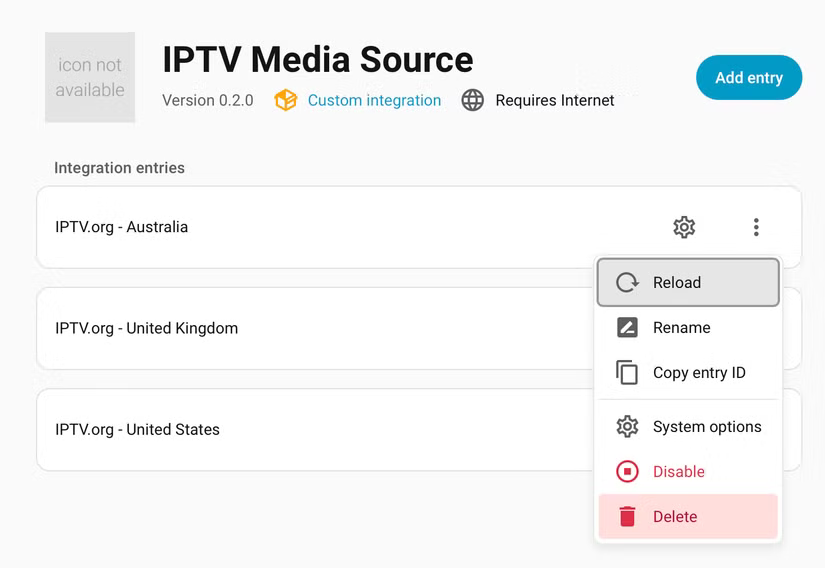Open the Custom integration link
The width and height of the screenshot is (825, 568).
(x=374, y=100)
